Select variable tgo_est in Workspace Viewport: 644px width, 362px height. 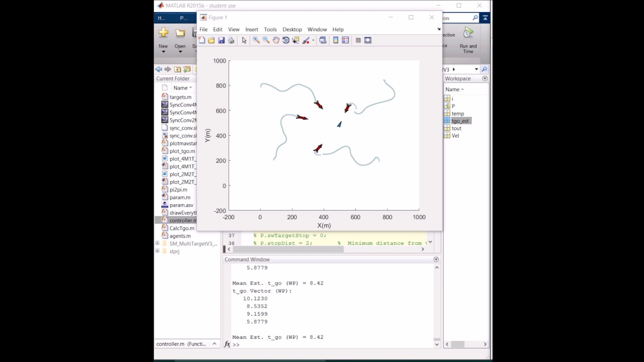(460, 121)
